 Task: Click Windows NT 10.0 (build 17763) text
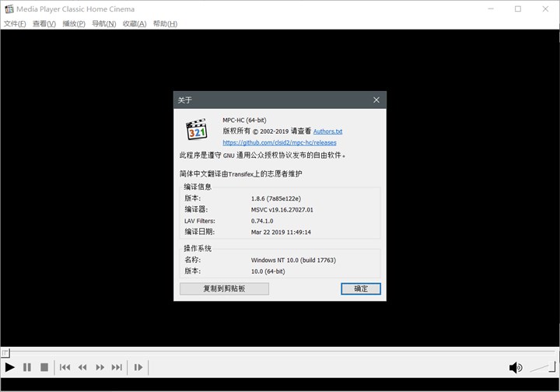293,260
